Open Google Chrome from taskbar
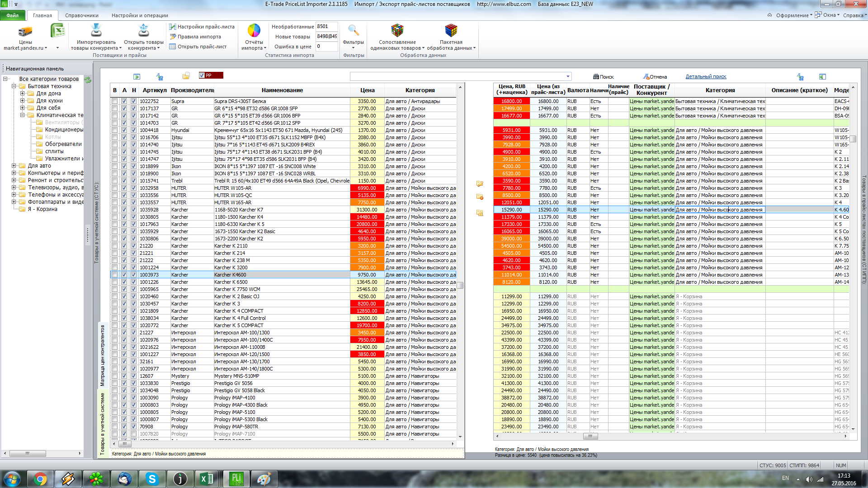The height and width of the screenshot is (488, 868). pos(40,479)
